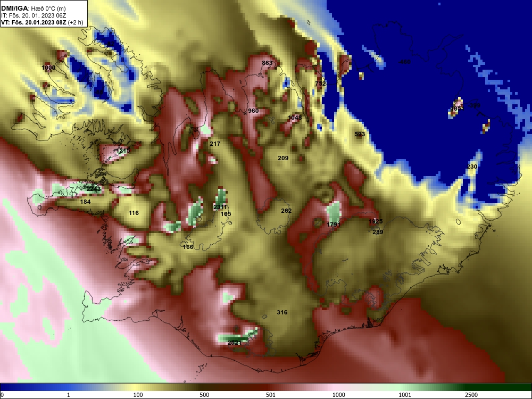Click the map value 262
This screenshot has height=399, width=532.
(286, 211)
